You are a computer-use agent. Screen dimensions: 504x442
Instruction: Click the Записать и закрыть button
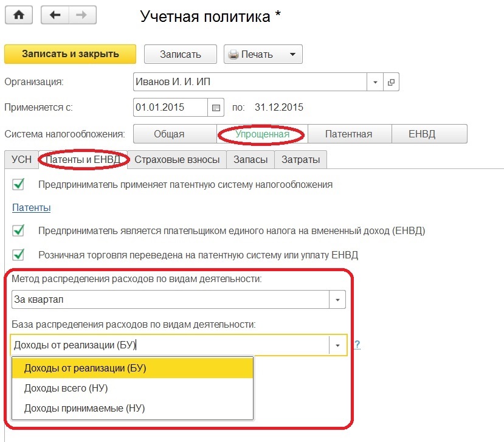click(x=70, y=54)
